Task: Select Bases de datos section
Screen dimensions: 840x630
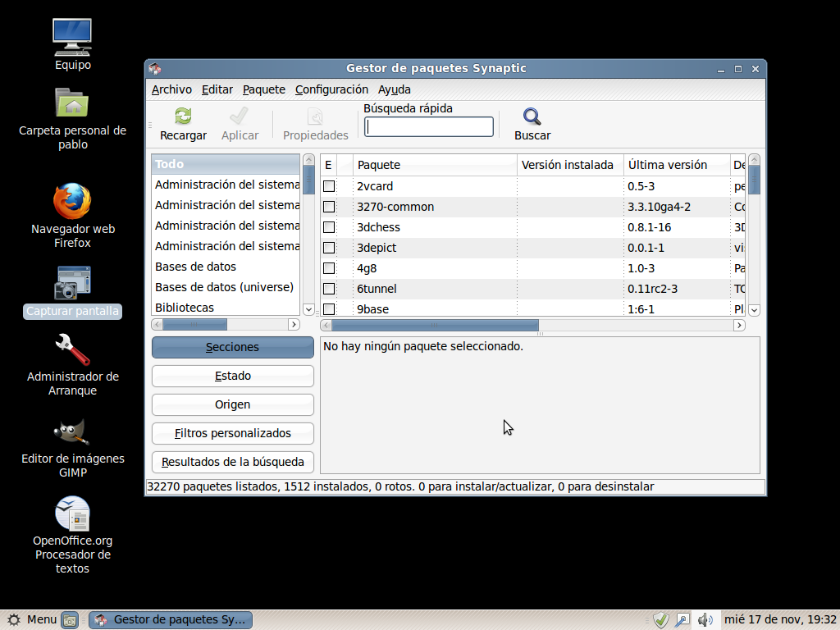Action: 226,267
